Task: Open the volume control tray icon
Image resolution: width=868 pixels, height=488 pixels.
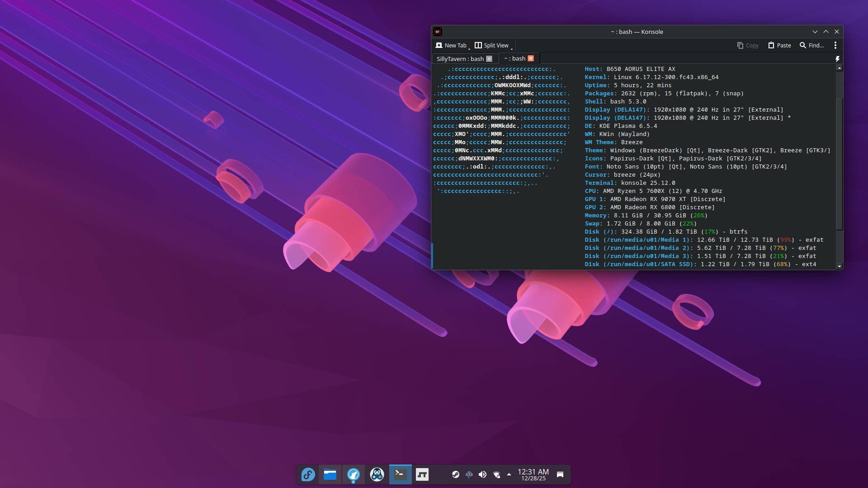Action: [482, 474]
